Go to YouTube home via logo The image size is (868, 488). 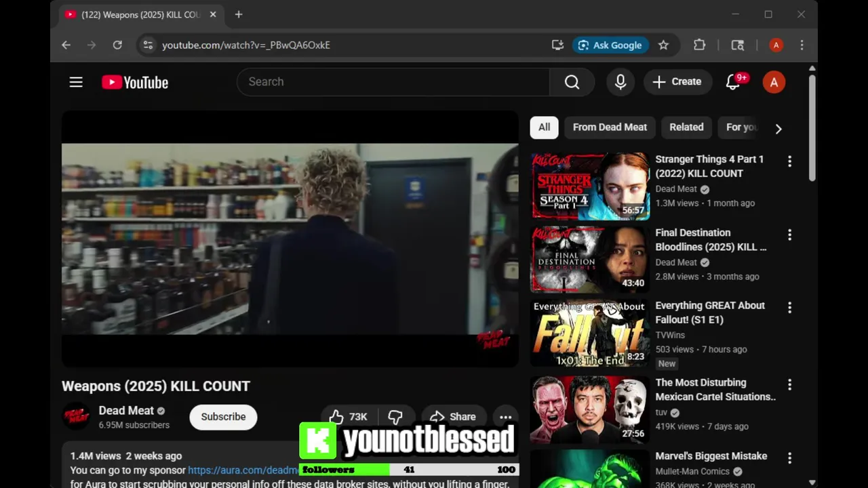[135, 82]
